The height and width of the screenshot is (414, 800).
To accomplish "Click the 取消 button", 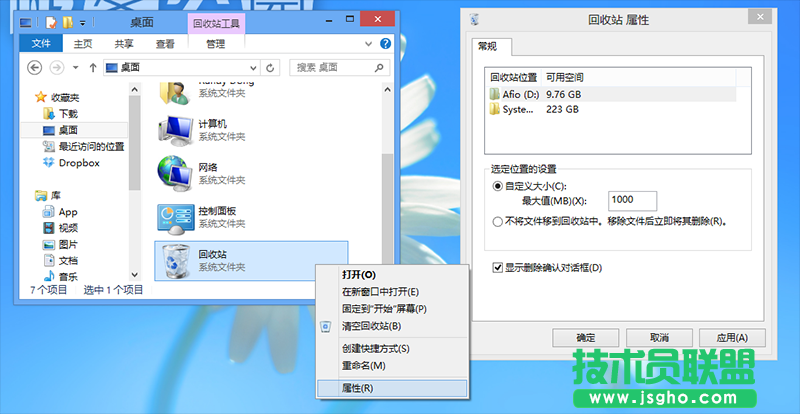I will 659,338.
